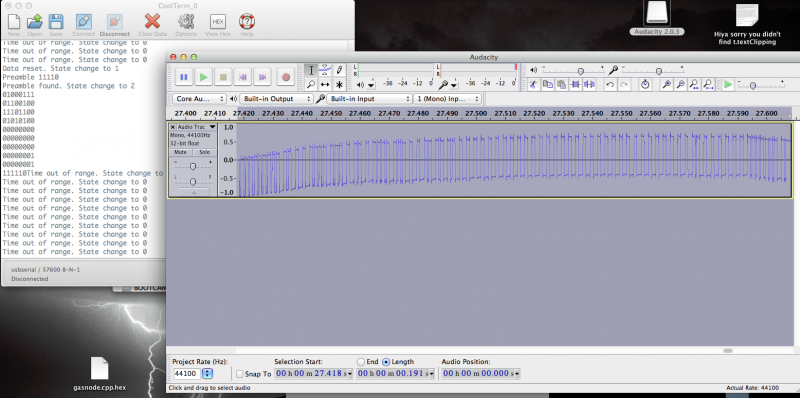The image size is (800, 398).
Task: Click the Zoom In magnifier icon
Action: click(666, 84)
